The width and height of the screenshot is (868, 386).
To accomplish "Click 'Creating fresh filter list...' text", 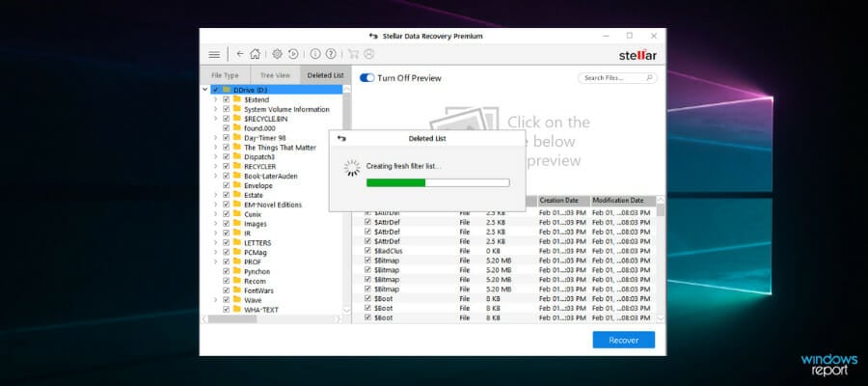I will [x=404, y=166].
